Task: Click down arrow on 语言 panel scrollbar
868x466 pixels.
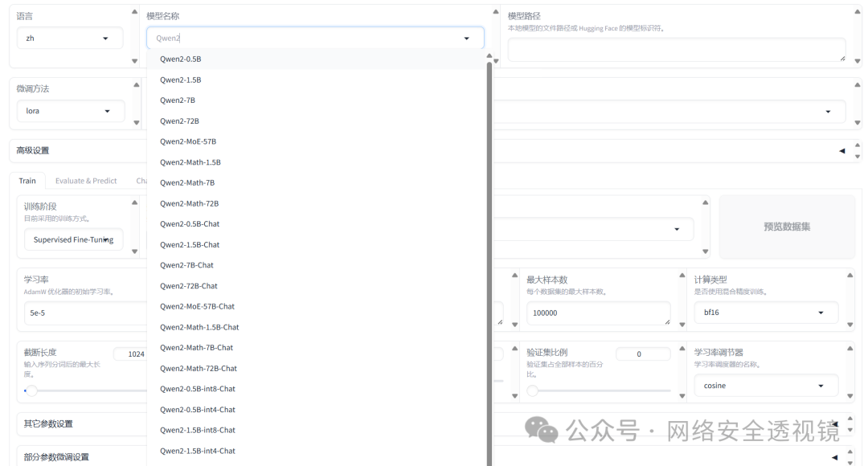Action: coord(134,61)
